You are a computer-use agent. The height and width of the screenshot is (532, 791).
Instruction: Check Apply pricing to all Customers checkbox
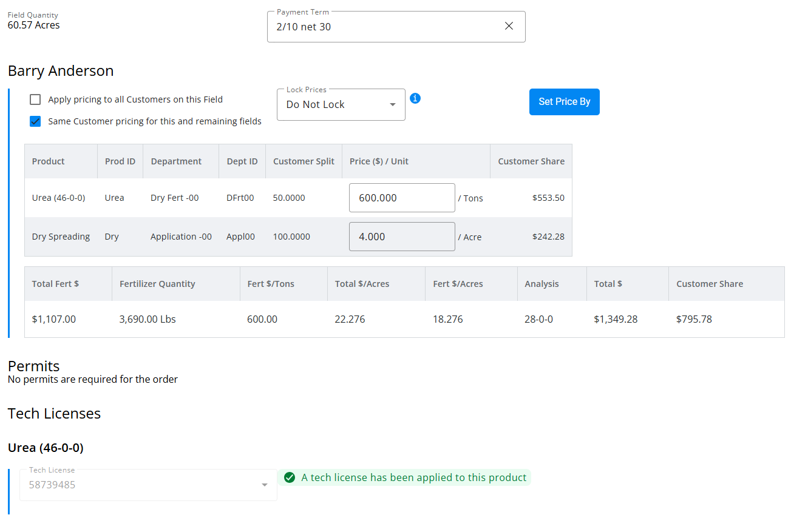pos(35,99)
